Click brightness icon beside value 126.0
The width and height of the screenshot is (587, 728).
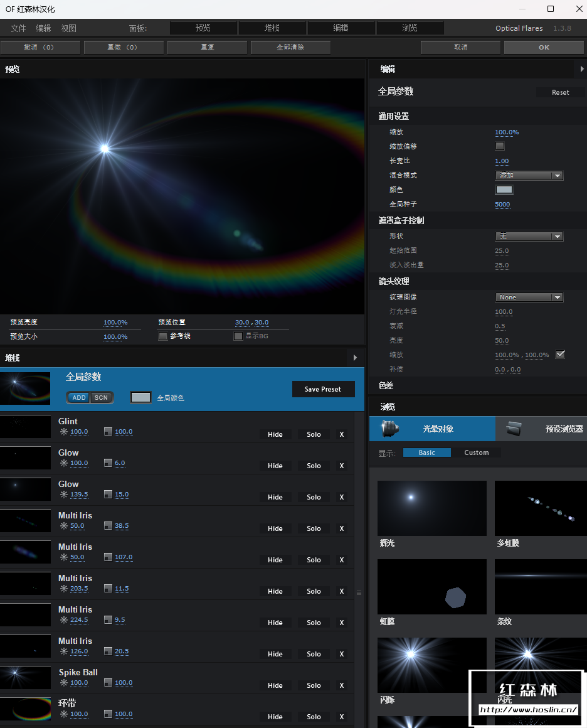64,651
